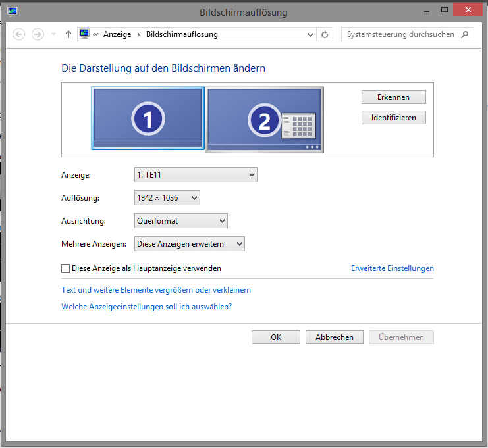This screenshot has height=448, width=488.
Task: Click the heading Die Darstellung auf den Bildschirmen ändern
Action: pyautogui.click(x=163, y=68)
